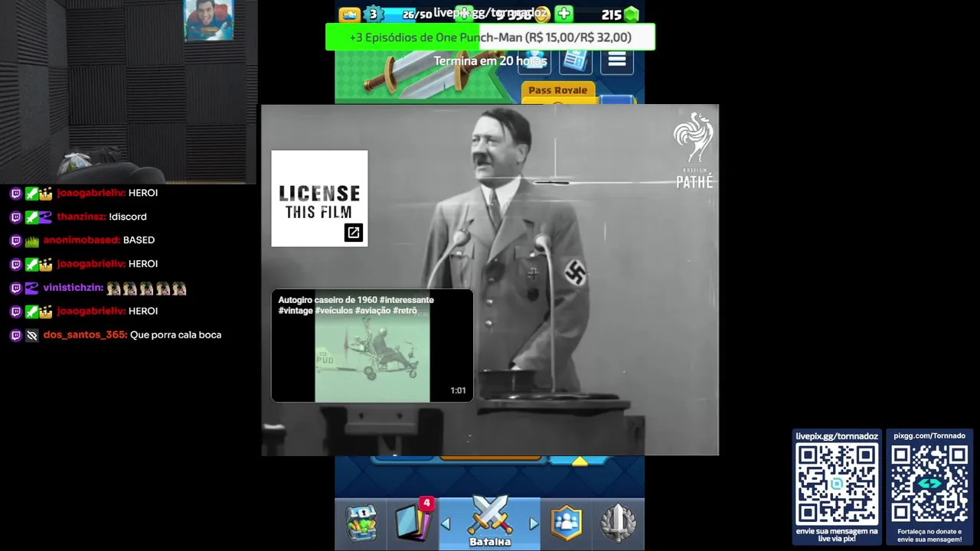980x551 pixels.
Task: Click the "Que porra cala boca" message
Action: click(176, 335)
